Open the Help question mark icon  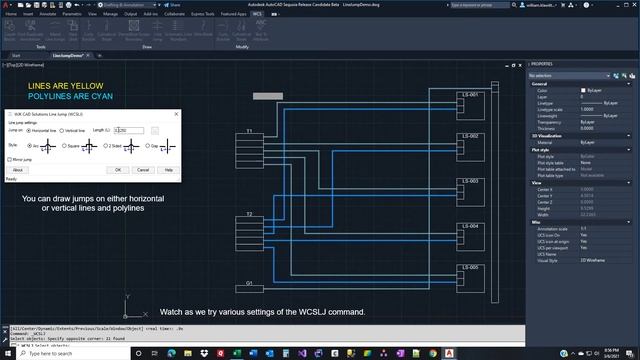click(586, 5)
